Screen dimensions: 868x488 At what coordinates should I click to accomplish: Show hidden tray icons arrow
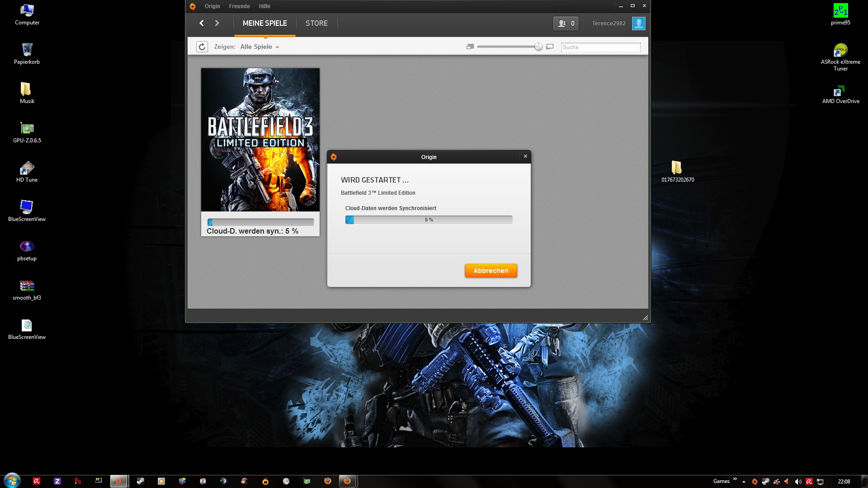[744, 482]
